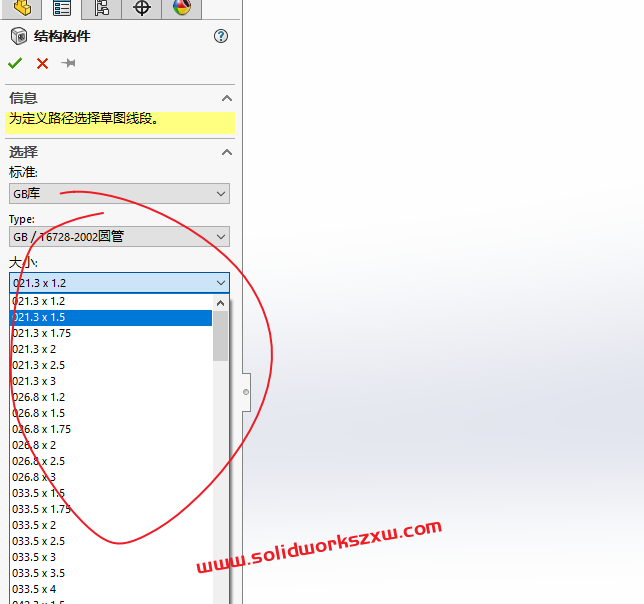Select size 026.8 x 3
The height and width of the screenshot is (604, 644).
click(111, 478)
